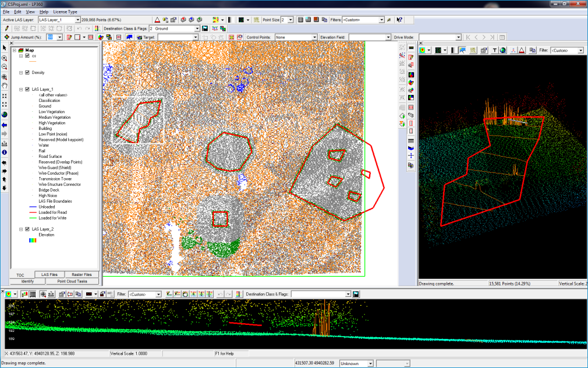Open the Unknown units dropdown in status bar
The width and height of the screenshot is (588, 368).
pyautogui.click(x=370, y=363)
